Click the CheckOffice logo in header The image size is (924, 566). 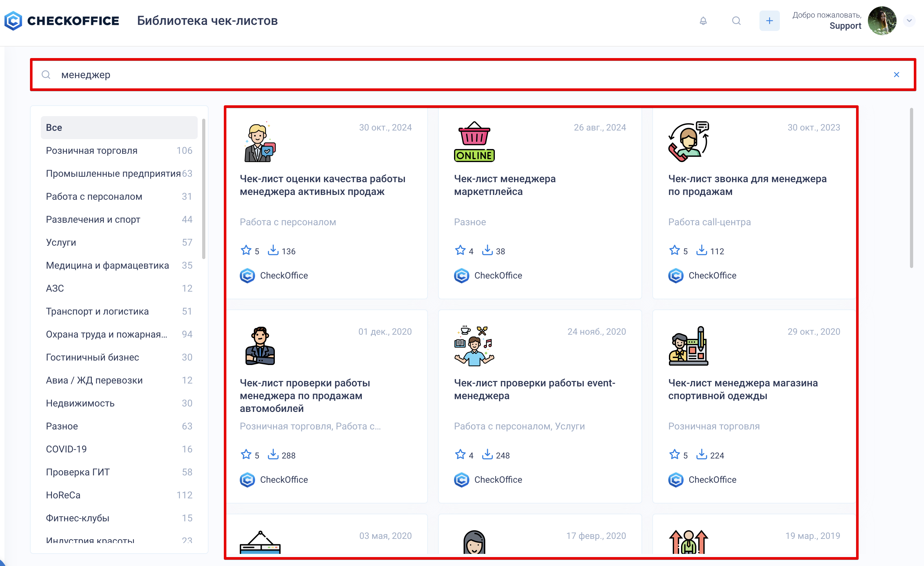(62, 21)
